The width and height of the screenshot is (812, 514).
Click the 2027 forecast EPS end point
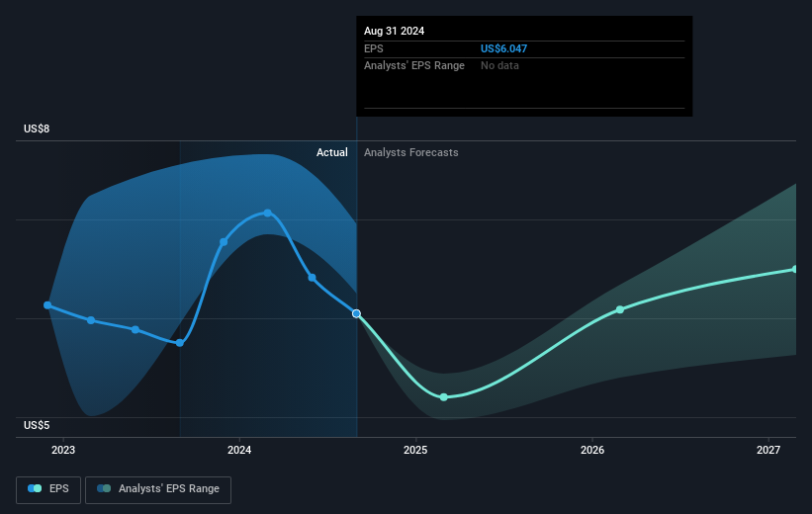pyautogui.click(x=795, y=269)
